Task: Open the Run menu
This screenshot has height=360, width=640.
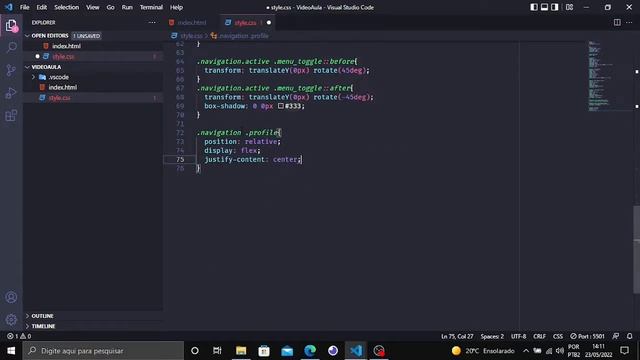Action: (127, 7)
